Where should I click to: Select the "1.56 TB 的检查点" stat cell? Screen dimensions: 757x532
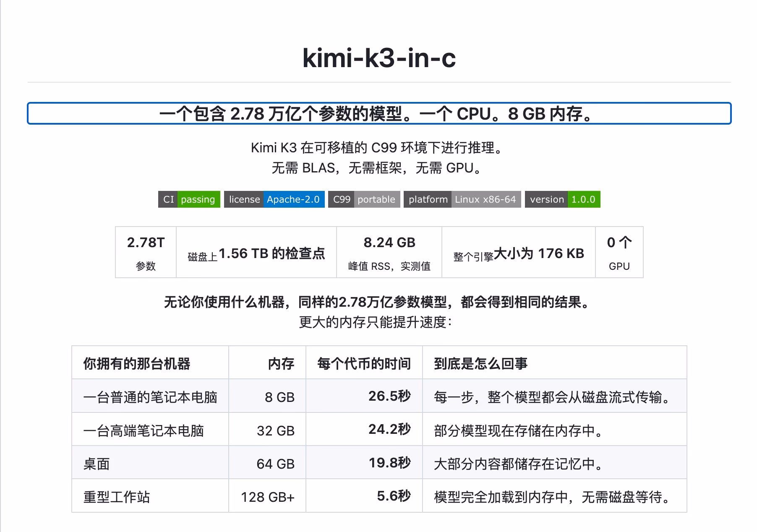click(256, 253)
